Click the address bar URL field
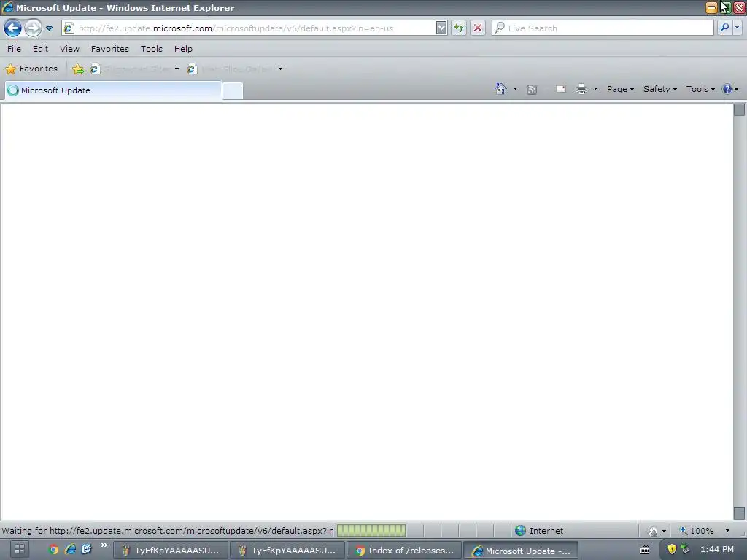Viewport: 747px width, 560px height. (249, 28)
